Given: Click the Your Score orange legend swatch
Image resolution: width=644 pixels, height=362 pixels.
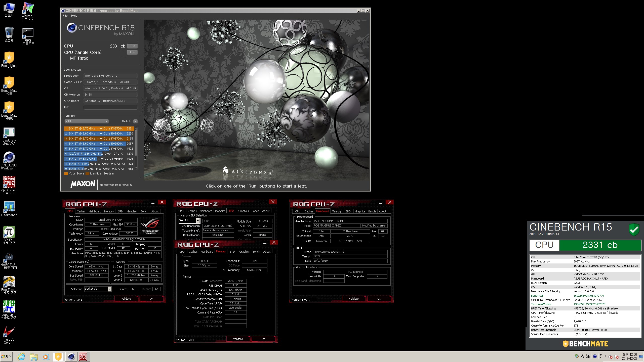Looking at the screenshot, I should [66, 173].
